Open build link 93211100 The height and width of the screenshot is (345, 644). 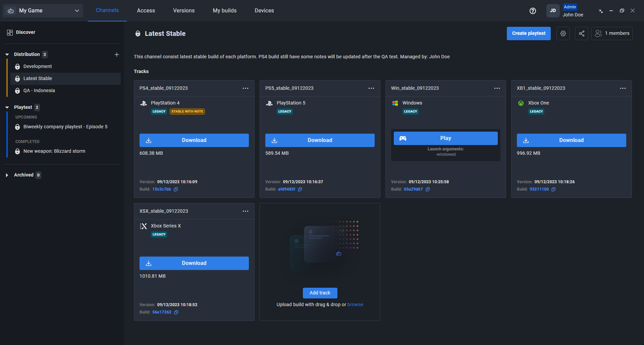539,189
